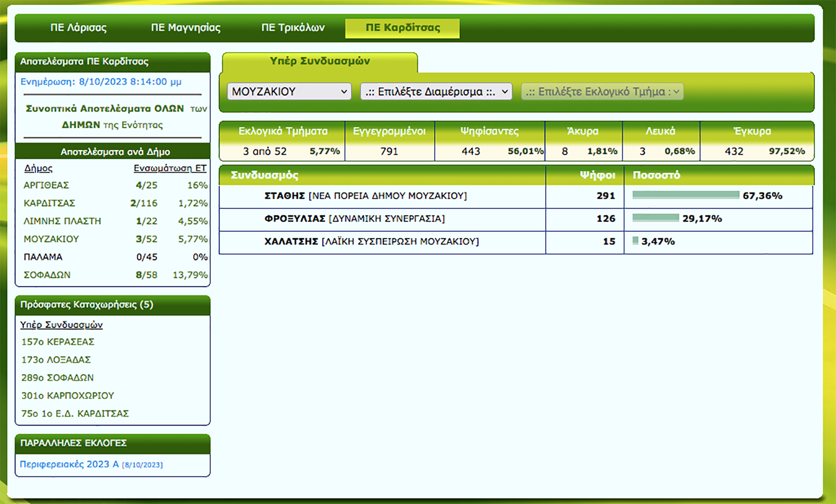This screenshot has width=836, height=504.
Task: Click the Δήμος column header
Action: pyautogui.click(x=38, y=168)
